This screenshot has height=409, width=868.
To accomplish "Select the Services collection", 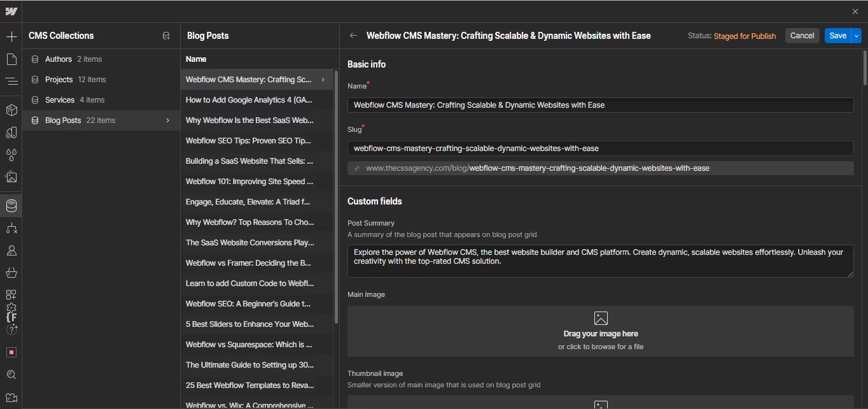I will 101,100.
